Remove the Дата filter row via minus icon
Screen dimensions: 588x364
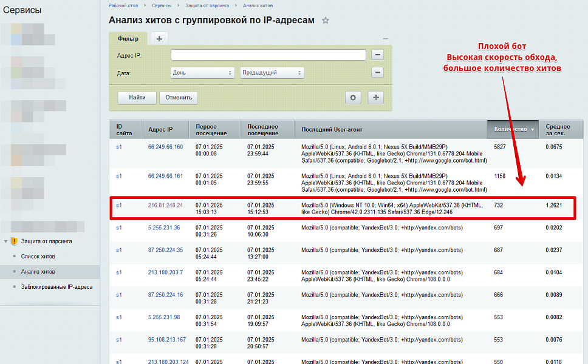coord(377,72)
